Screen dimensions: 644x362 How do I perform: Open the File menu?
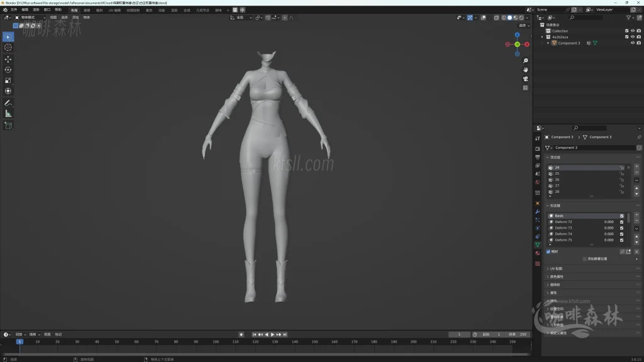coord(14,10)
